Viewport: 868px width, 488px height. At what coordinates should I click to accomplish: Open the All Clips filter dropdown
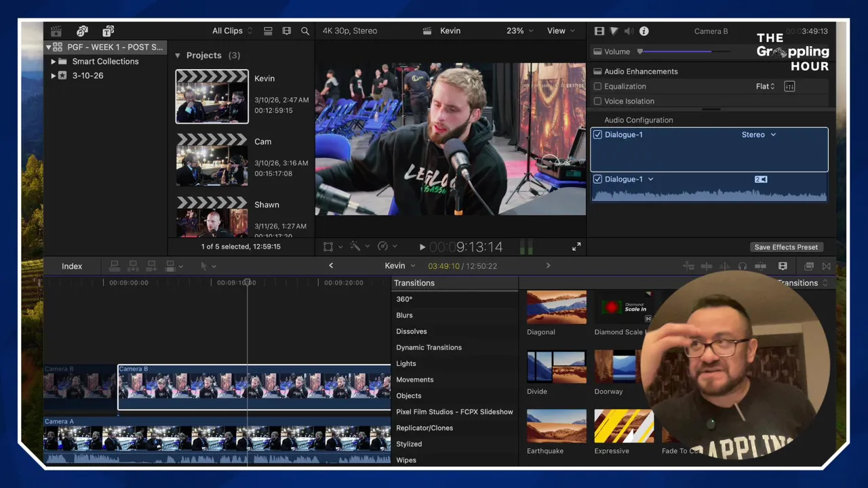tap(232, 31)
